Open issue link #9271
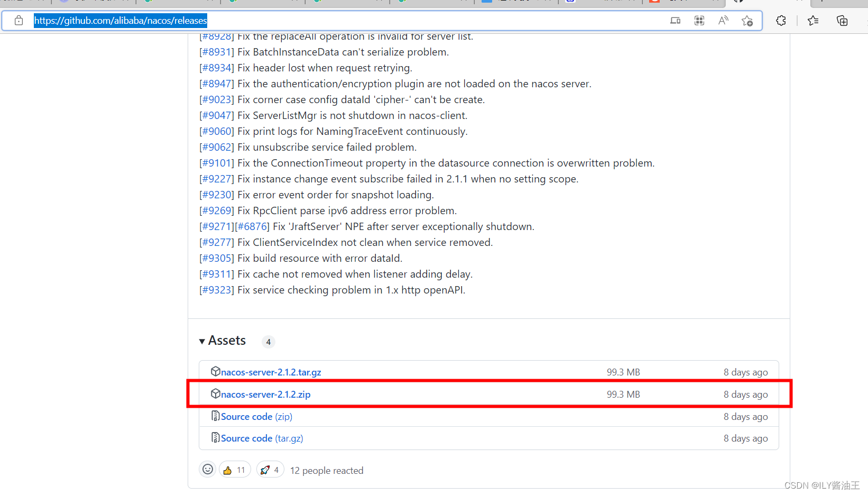This screenshot has height=495, width=868. [x=217, y=226]
